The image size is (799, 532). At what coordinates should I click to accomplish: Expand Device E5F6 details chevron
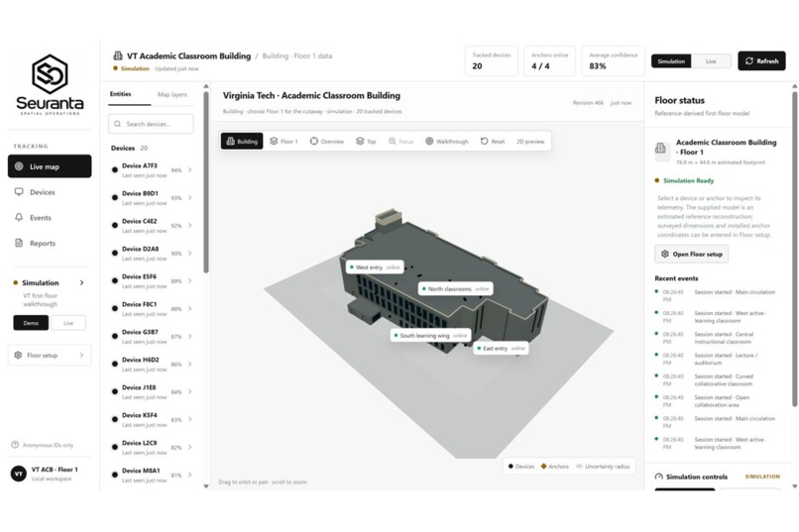pyautogui.click(x=189, y=280)
